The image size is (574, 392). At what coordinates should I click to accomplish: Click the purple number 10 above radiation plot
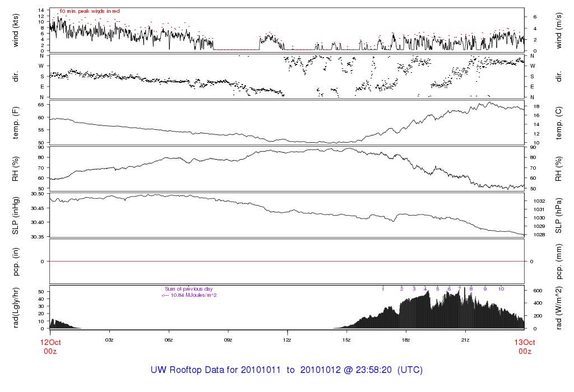(501, 289)
